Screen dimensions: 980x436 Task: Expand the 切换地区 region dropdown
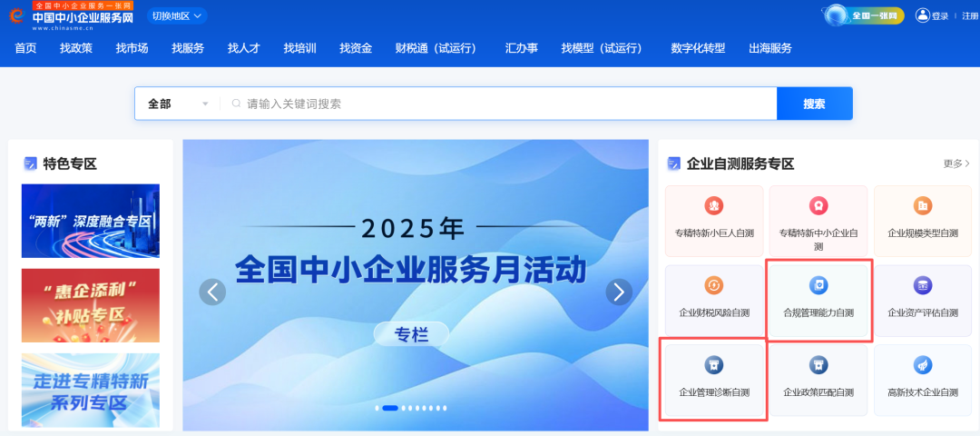pyautogui.click(x=177, y=16)
